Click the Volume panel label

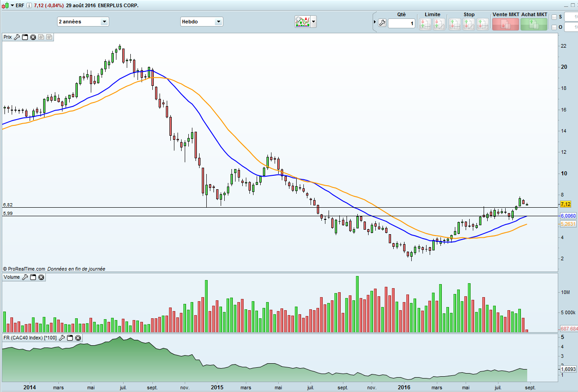[x=12, y=277]
